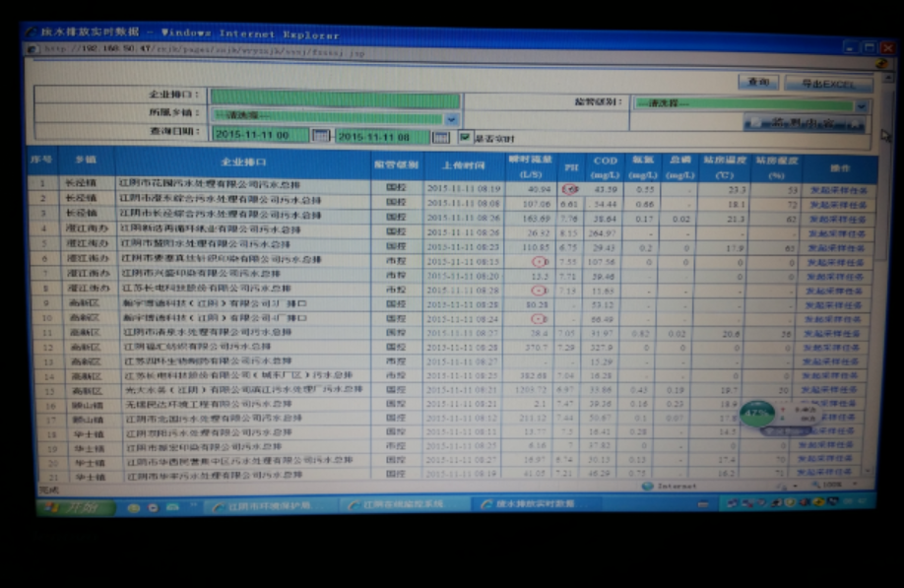Click the PH column header
Image resolution: width=904 pixels, height=588 pixels.
click(571, 167)
